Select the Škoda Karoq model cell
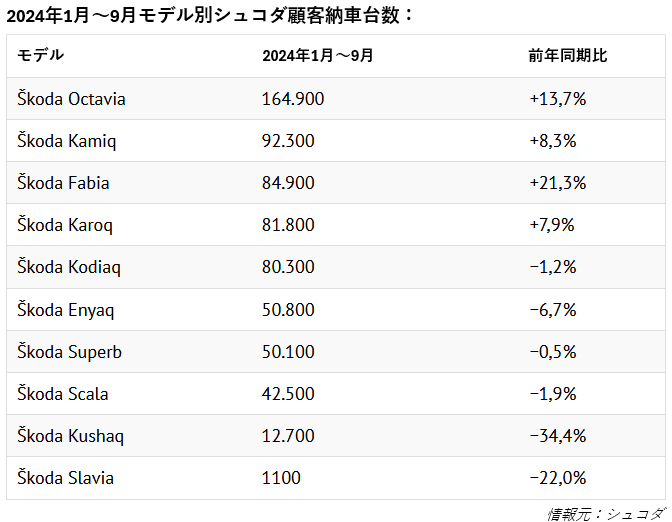Screen dimensions: 672x522 pos(65,225)
